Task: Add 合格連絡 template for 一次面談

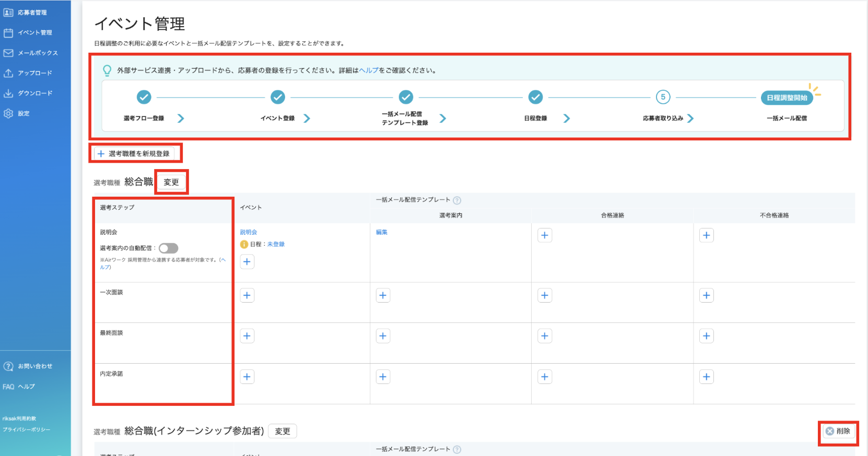Action: [x=545, y=295]
